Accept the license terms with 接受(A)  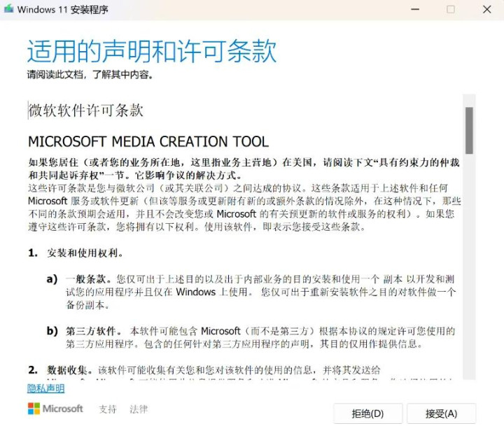441,413
